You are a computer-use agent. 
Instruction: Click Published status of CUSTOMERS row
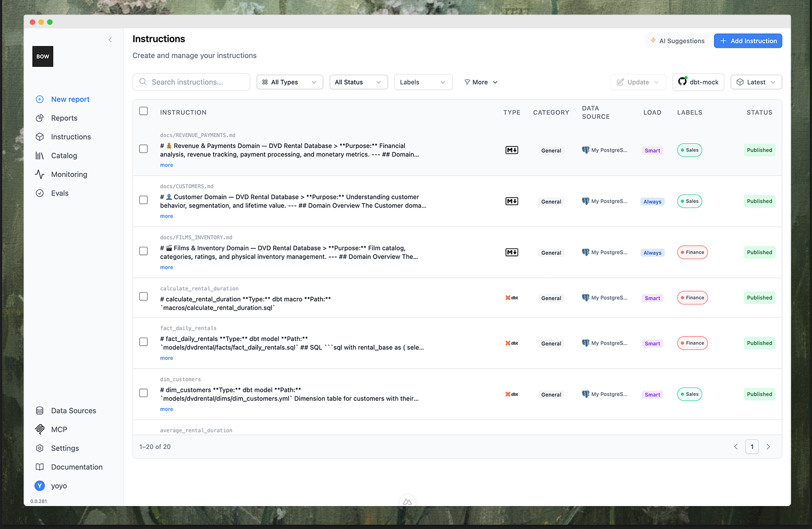coord(759,201)
